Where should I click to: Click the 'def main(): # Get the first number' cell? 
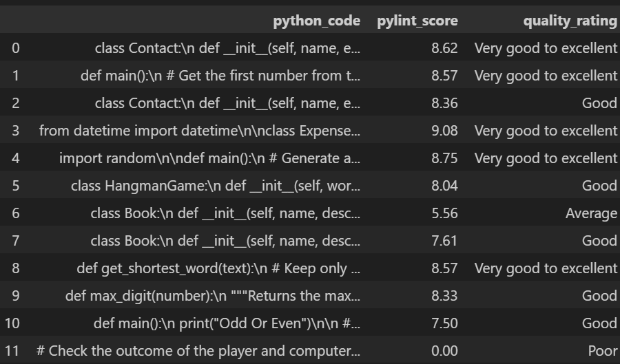(x=220, y=76)
